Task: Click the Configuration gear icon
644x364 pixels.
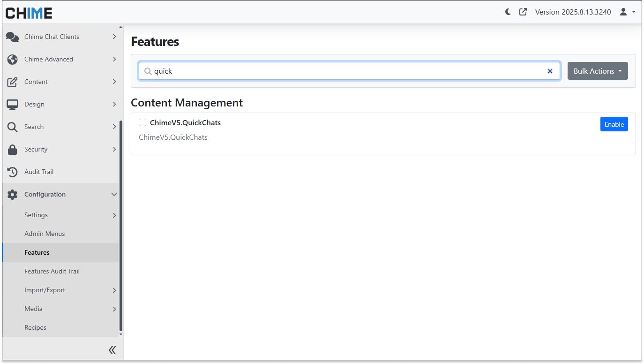Action: (13, 195)
